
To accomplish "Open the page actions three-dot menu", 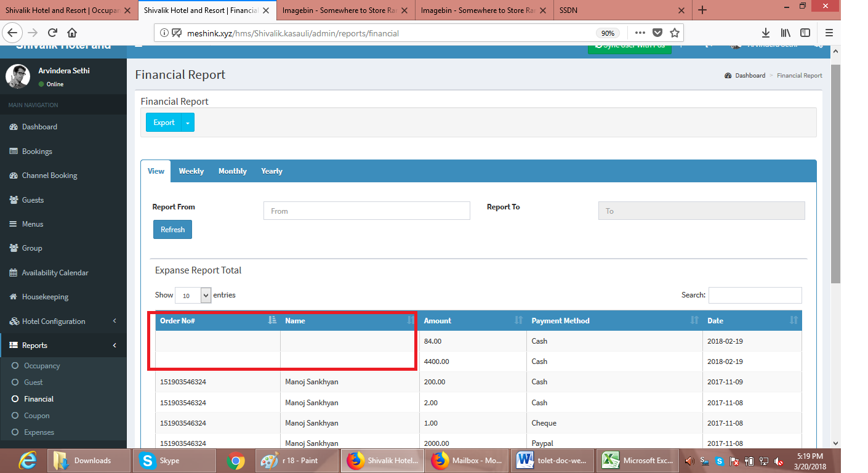I will [640, 33].
